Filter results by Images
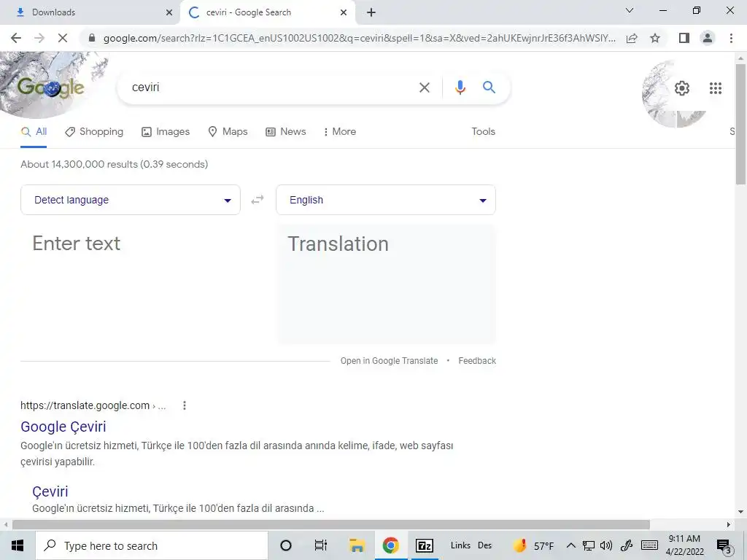This screenshot has height=560, width=747. coord(166,131)
